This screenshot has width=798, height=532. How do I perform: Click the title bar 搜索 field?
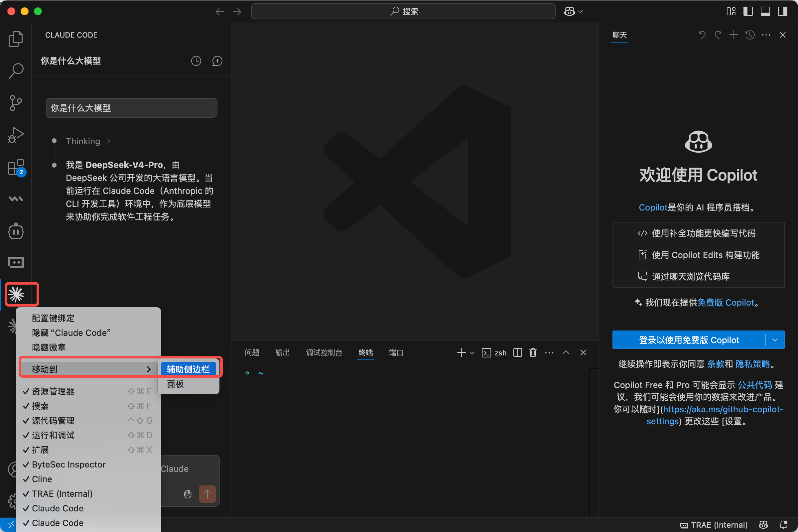[x=403, y=12]
